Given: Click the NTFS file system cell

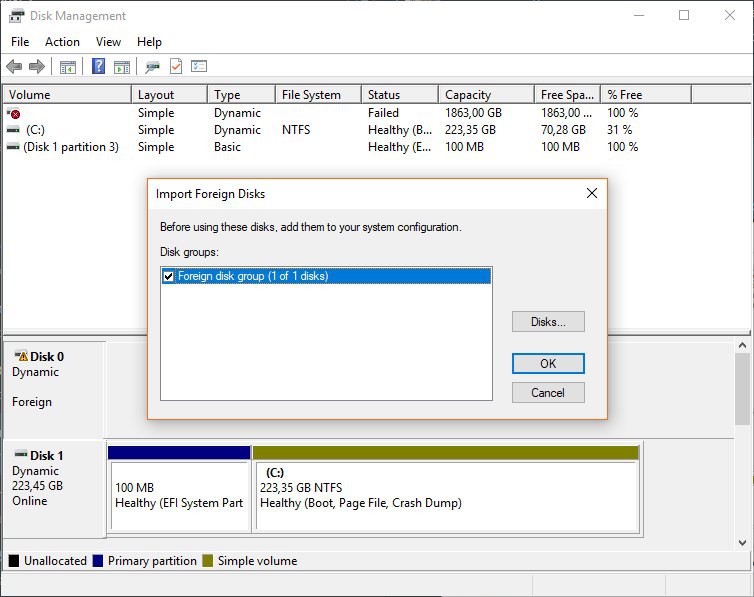Looking at the screenshot, I should [x=296, y=130].
